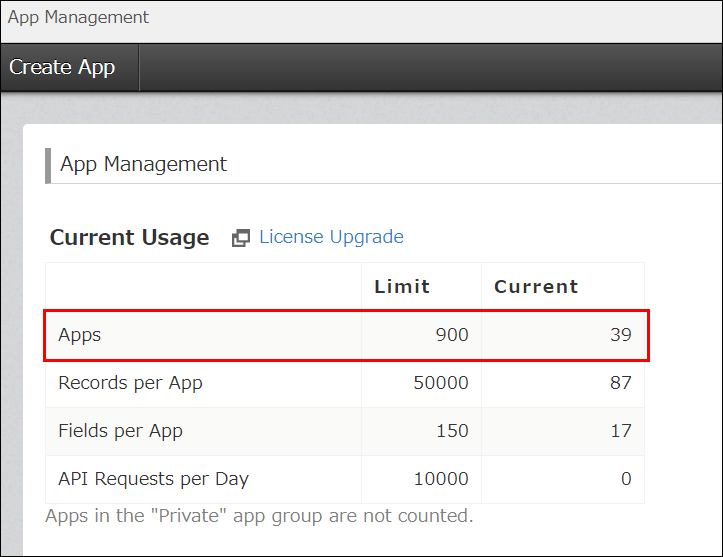This screenshot has height=557, width=723.
Task: Click the Create App menu button
Action: coord(63,68)
